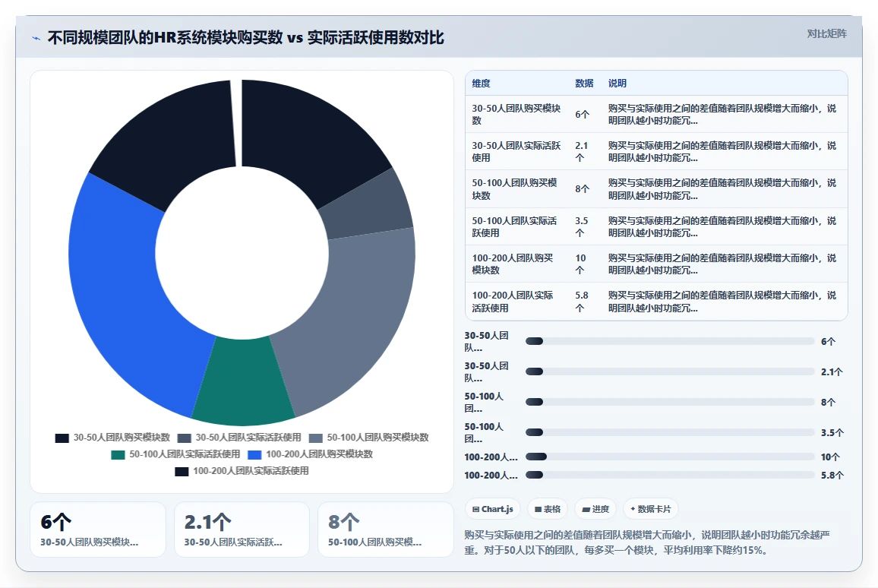Click the 表格 tag icon

point(538,509)
